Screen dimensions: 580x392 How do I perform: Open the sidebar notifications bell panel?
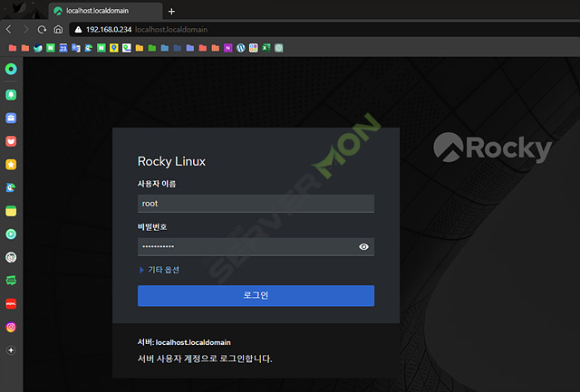click(x=11, y=95)
